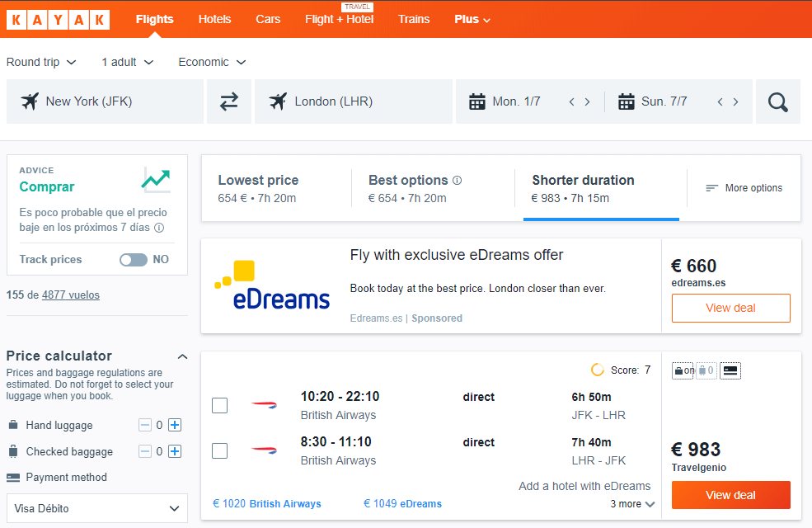Click the flight Score circle icon

598,370
